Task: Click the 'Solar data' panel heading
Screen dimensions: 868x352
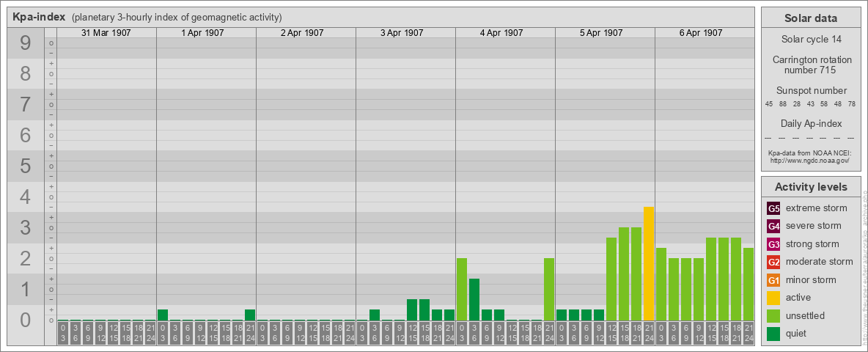Action: (810, 18)
